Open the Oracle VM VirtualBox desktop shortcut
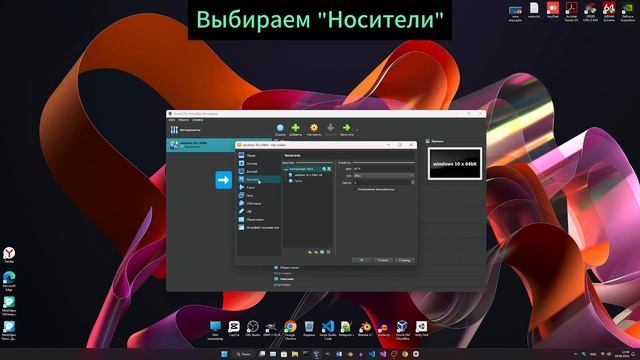The height and width of the screenshot is (360, 640). (402, 330)
